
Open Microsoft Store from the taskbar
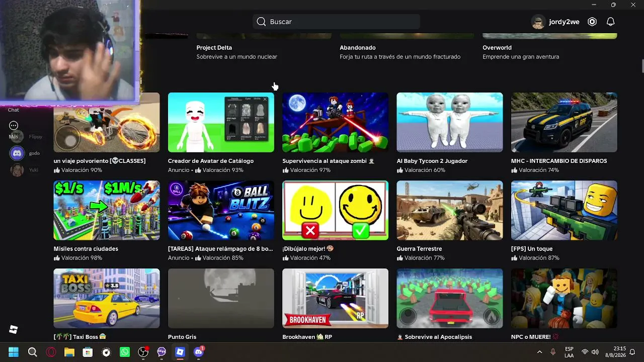tap(88, 352)
